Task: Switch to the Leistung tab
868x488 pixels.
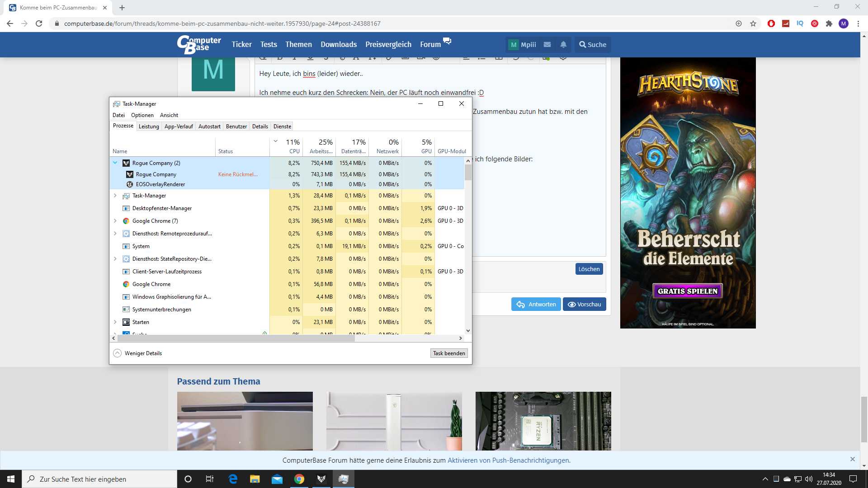Action: [x=149, y=127]
